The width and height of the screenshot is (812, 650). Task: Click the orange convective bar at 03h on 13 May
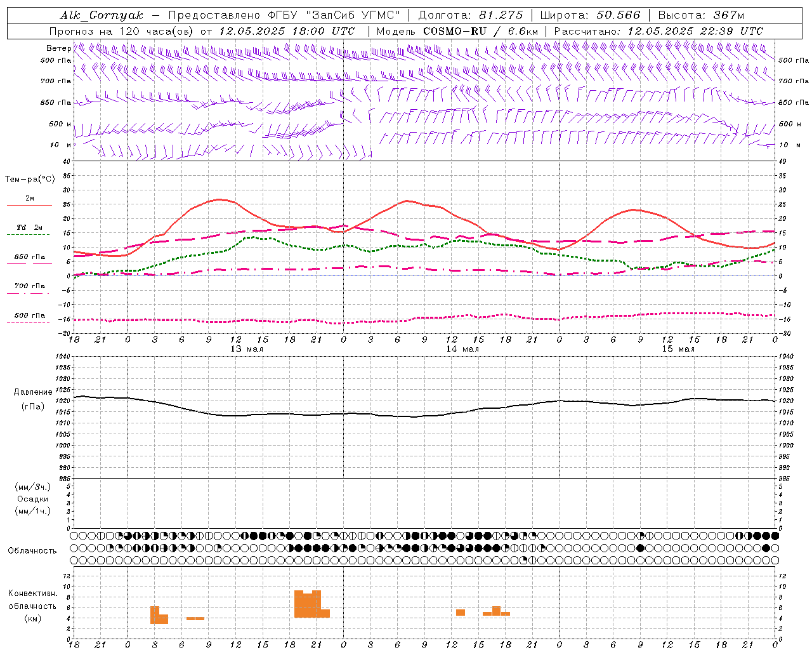[x=155, y=615]
